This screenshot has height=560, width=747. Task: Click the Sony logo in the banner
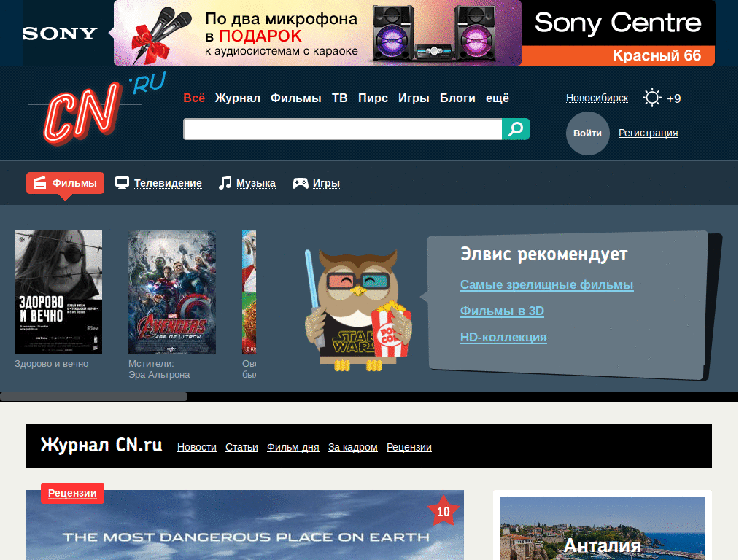(60, 34)
